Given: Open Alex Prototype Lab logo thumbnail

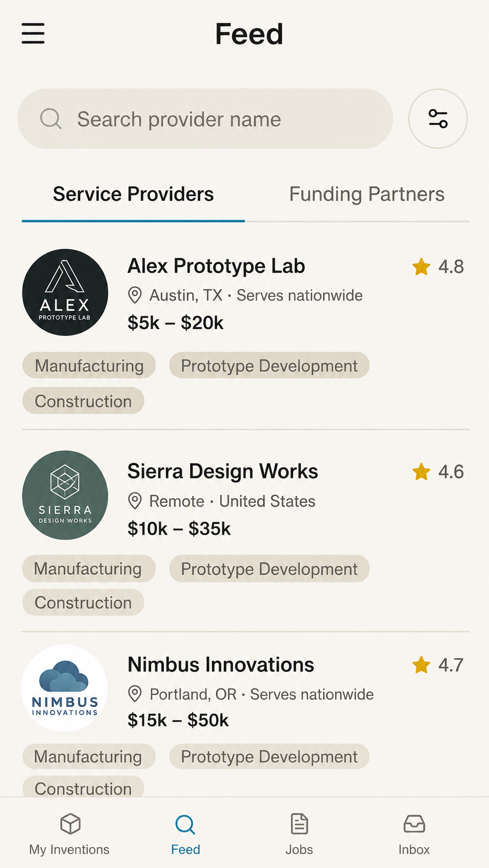Looking at the screenshot, I should coord(65,292).
